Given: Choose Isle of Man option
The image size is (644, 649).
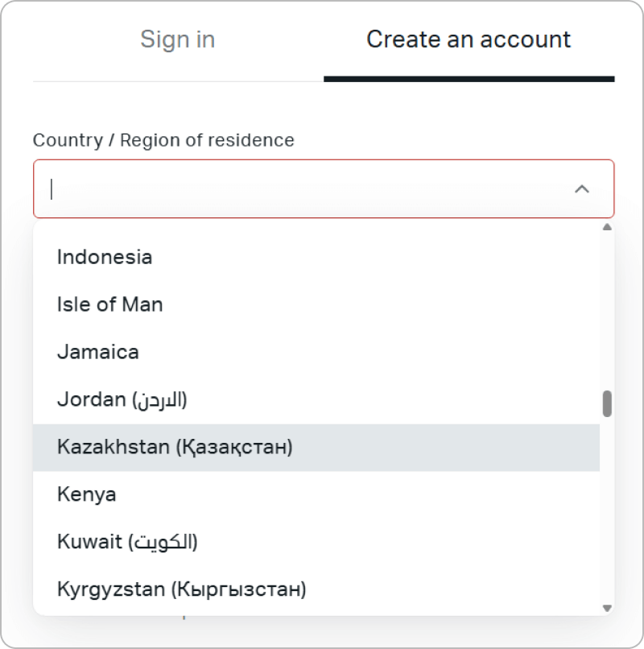Looking at the screenshot, I should coord(110,304).
